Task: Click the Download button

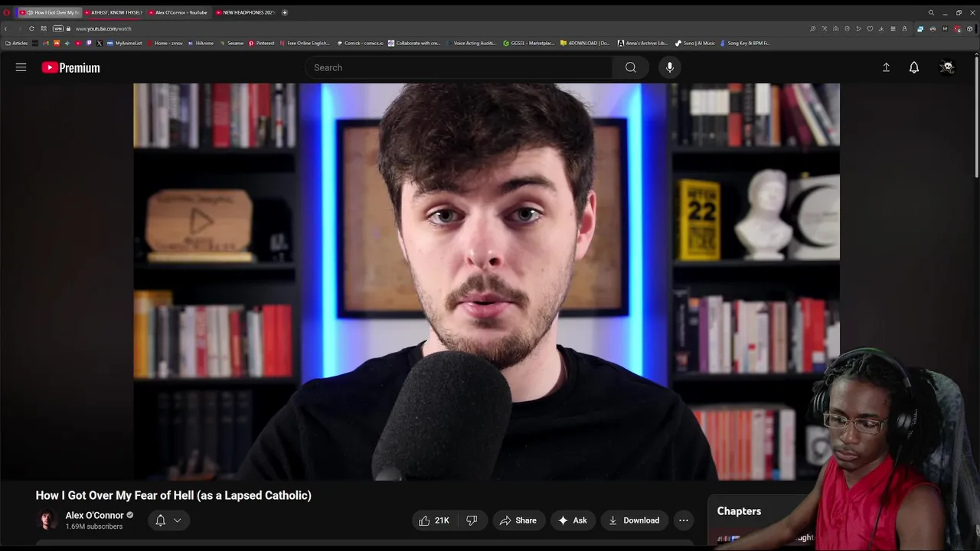Action: pos(634,520)
